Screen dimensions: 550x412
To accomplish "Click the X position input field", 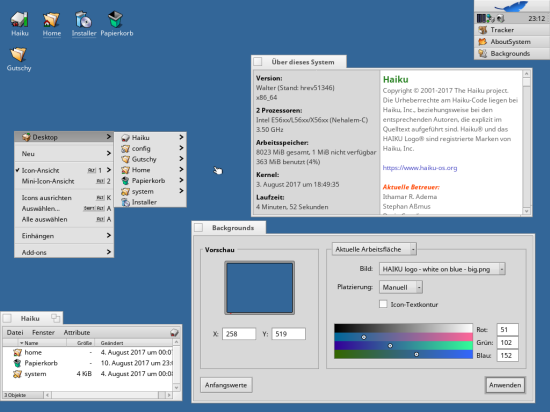I will (x=239, y=334).
